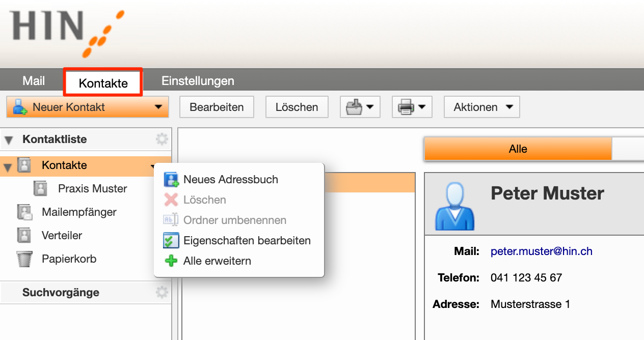Collapse the Kontaktliste section

pyautogui.click(x=9, y=140)
